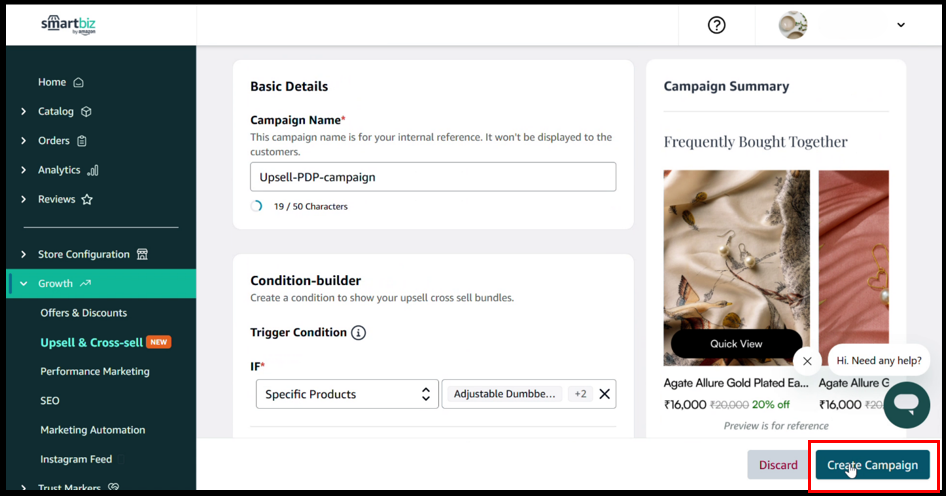Expand the Catalog sidebar section

tap(23, 112)
